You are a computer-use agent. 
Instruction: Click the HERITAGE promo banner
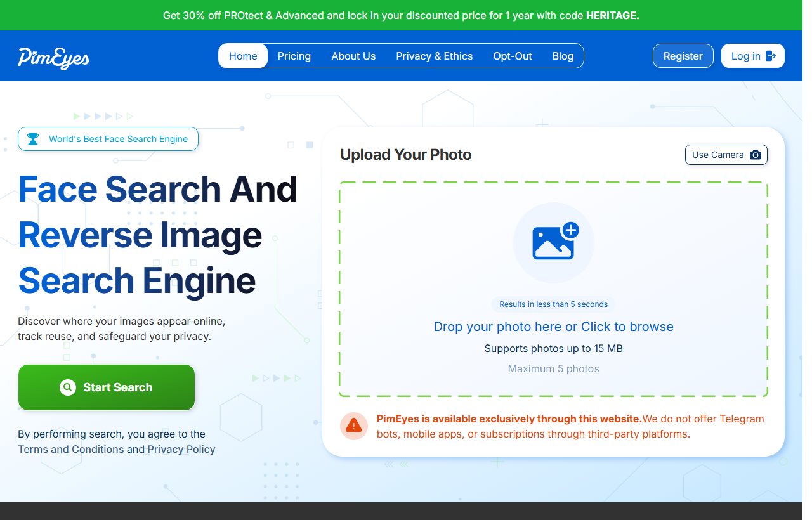[401, 15]
